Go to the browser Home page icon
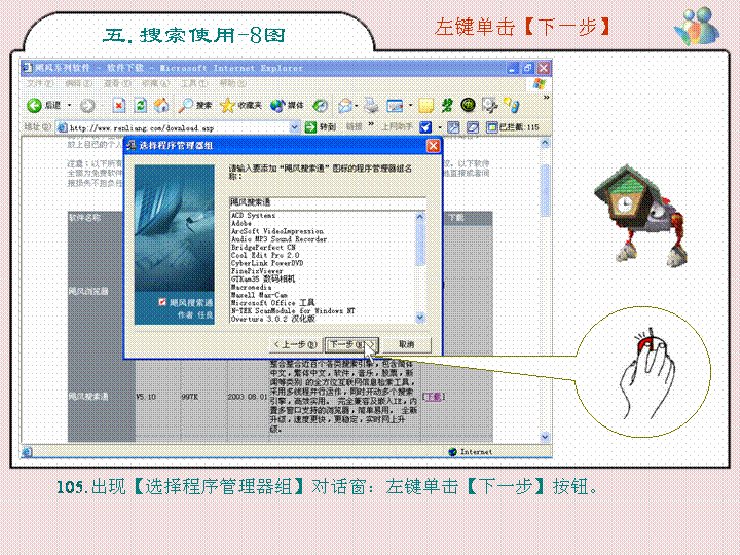Viewport: 740px width, 555px height. pos(162,105)
